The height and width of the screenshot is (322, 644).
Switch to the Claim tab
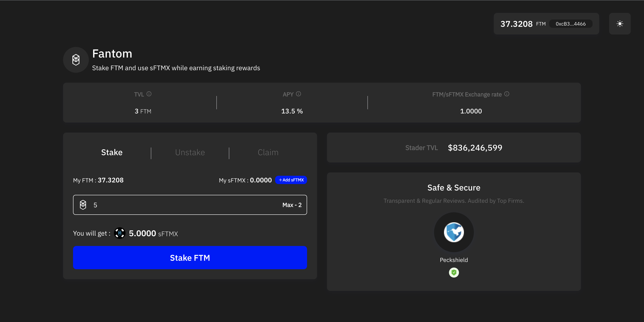pos(268,152)
